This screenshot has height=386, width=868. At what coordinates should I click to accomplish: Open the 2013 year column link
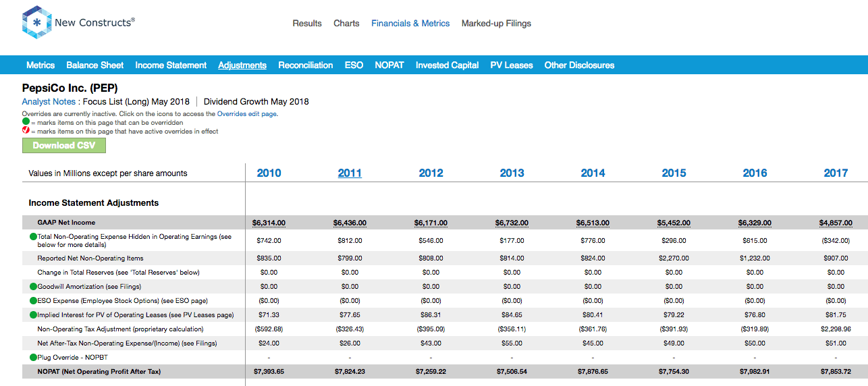pyautogui.click(x=512, y=173)
